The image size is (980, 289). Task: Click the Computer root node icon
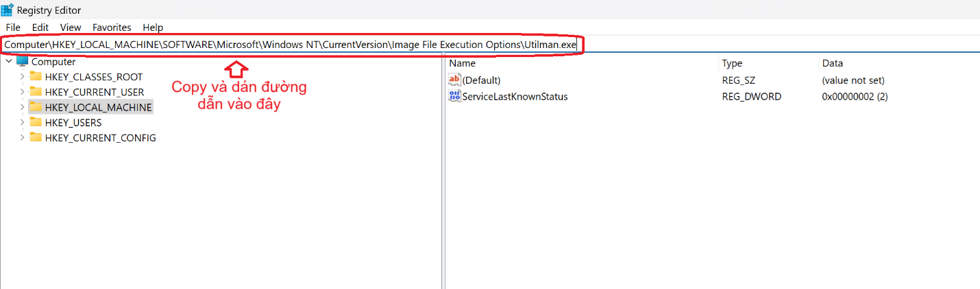pyautogui.click(x=23, y=61)
